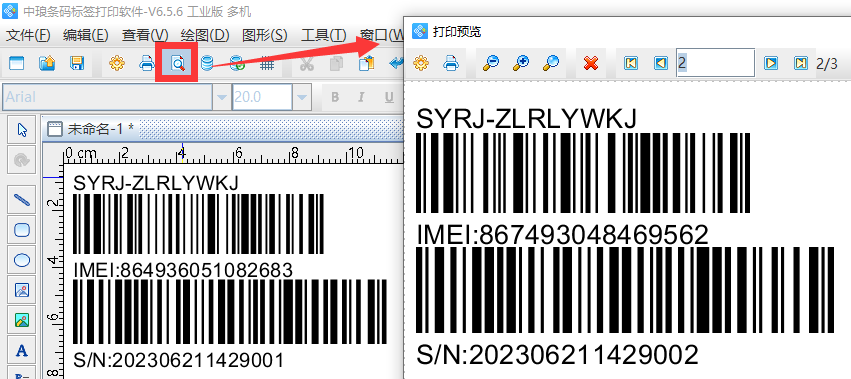851x379 pixels.
Task: Go to next page in print preview
Action: (x=771, y=63)
